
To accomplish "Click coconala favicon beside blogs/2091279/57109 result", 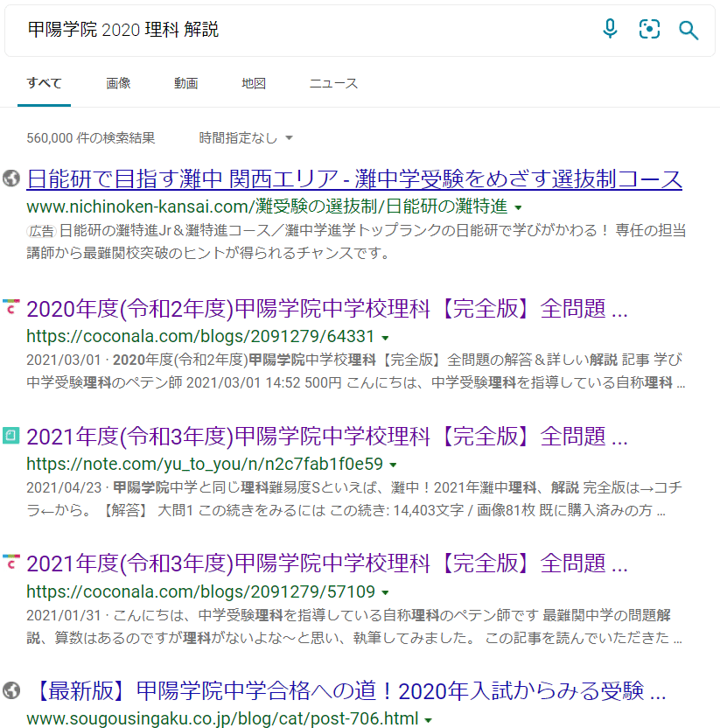I will 11,563.
